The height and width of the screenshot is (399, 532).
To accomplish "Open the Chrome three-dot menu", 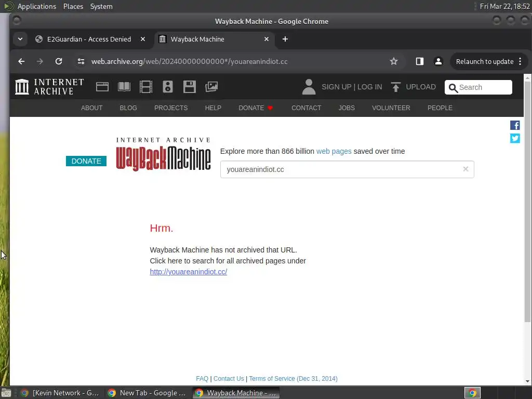I will (x=520, y=61).
